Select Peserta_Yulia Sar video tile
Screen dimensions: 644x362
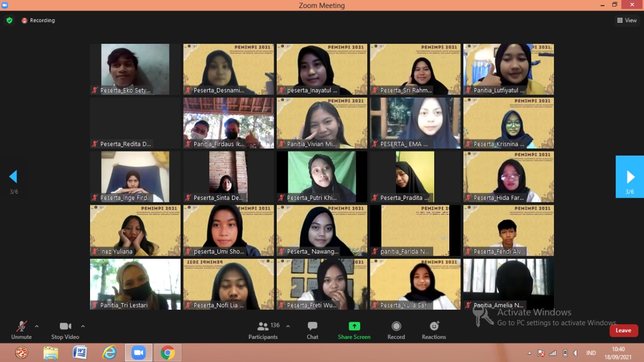415,284
